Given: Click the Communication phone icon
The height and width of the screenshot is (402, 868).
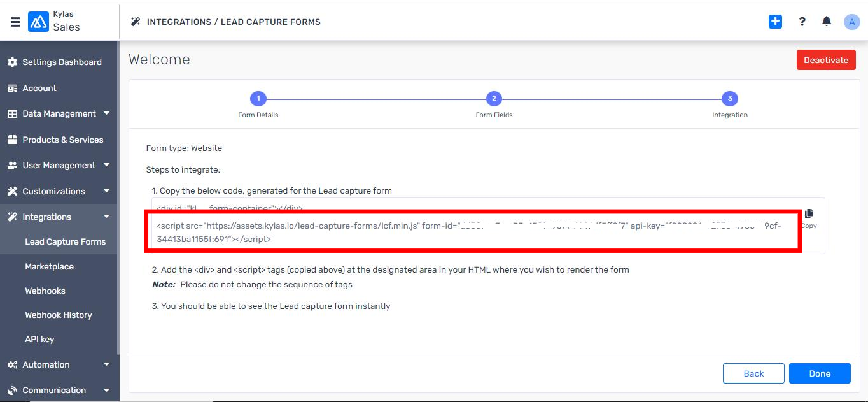Looking at the screenshot, I should [x=12, y=390].
